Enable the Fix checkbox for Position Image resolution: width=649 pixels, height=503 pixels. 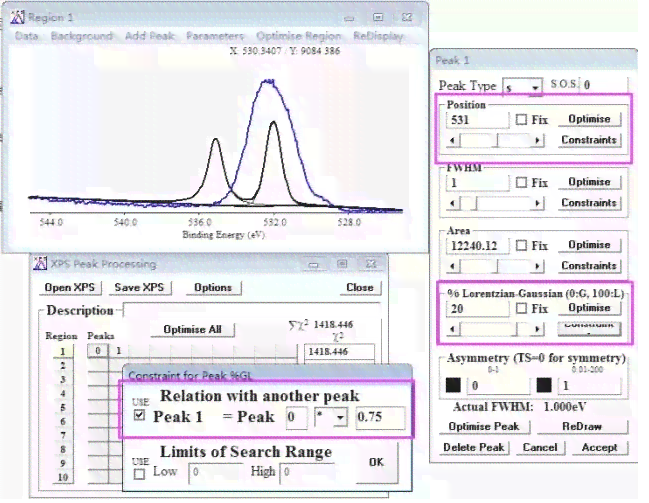coord(522,120)
